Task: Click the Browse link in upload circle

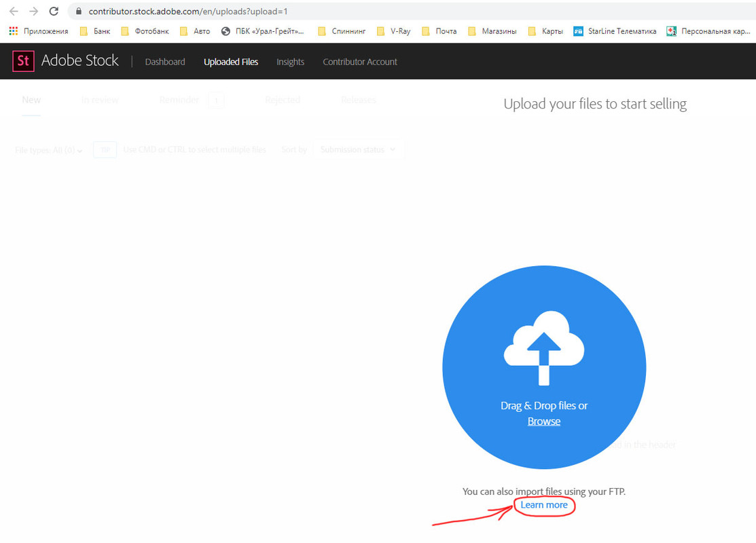Action: (x=544, y=421)
